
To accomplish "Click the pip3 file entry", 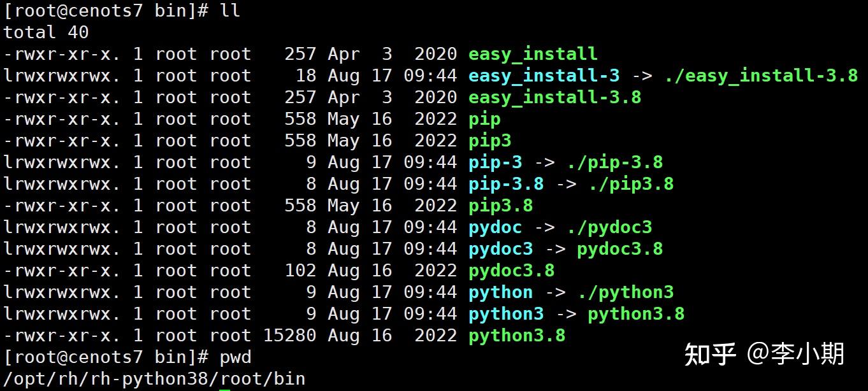I will 489,140.
